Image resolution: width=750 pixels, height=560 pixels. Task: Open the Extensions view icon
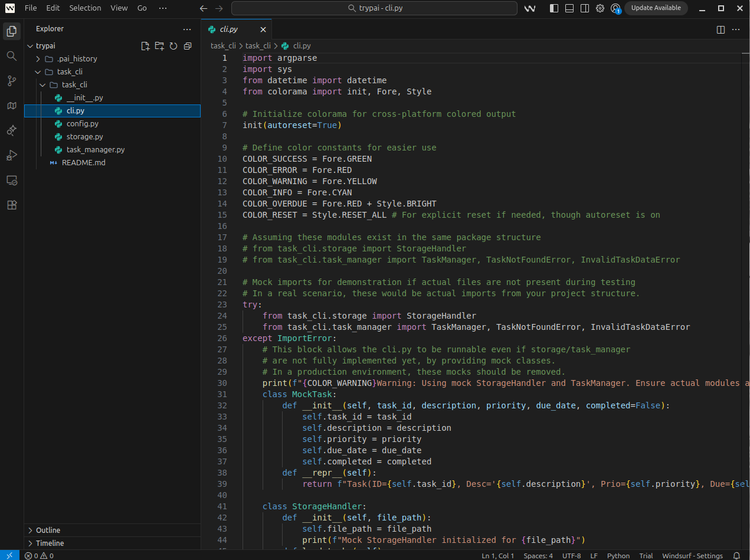(11, 205)
